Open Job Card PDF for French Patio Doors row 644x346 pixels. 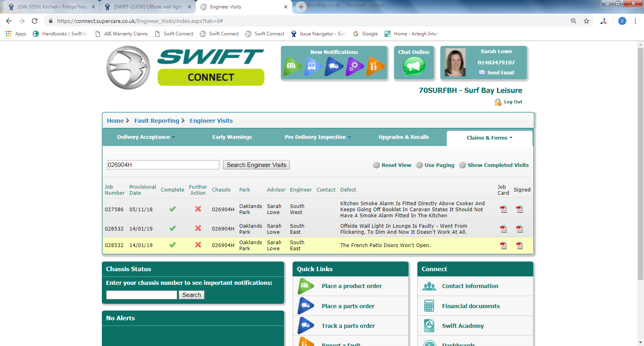coord(503,245)
